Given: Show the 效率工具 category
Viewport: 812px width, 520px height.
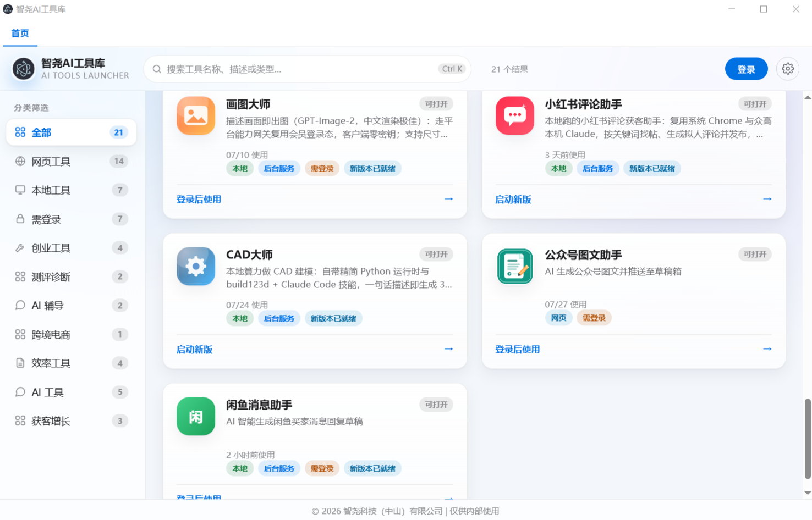Looking at the screenshot, I should [x=72, y=363].
